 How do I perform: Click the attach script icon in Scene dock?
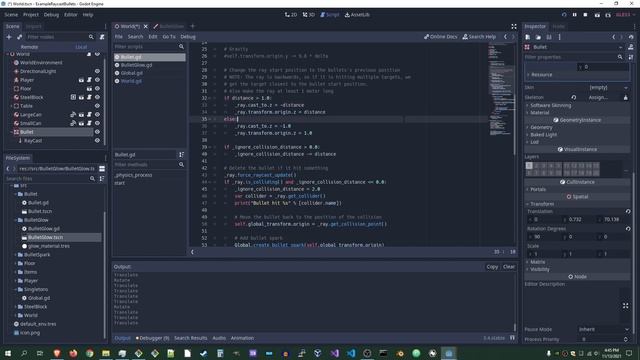[x=102, y=37]
